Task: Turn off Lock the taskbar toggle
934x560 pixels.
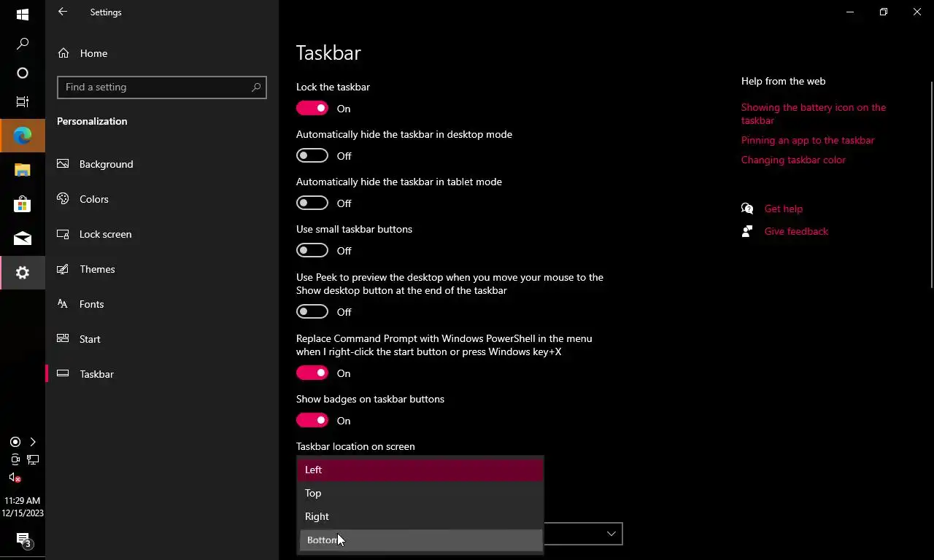Action: [x=312, y=109]
